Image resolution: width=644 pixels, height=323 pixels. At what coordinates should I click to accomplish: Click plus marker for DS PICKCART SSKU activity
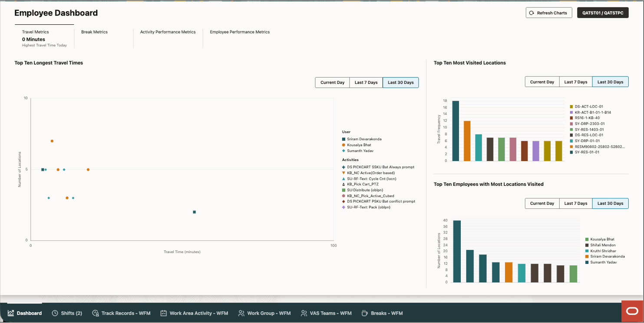click(343, 167)
